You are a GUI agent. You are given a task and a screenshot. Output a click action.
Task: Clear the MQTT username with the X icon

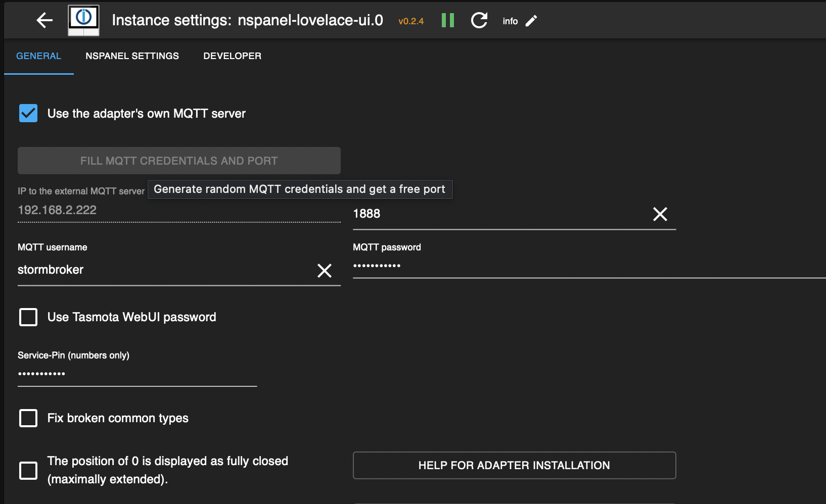[325, 271]
